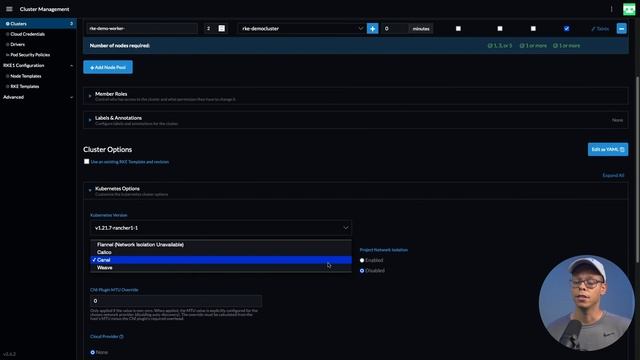
Task: Open the hamburger navigation menu
Action: pyautogui.click(x=9, y=9)
